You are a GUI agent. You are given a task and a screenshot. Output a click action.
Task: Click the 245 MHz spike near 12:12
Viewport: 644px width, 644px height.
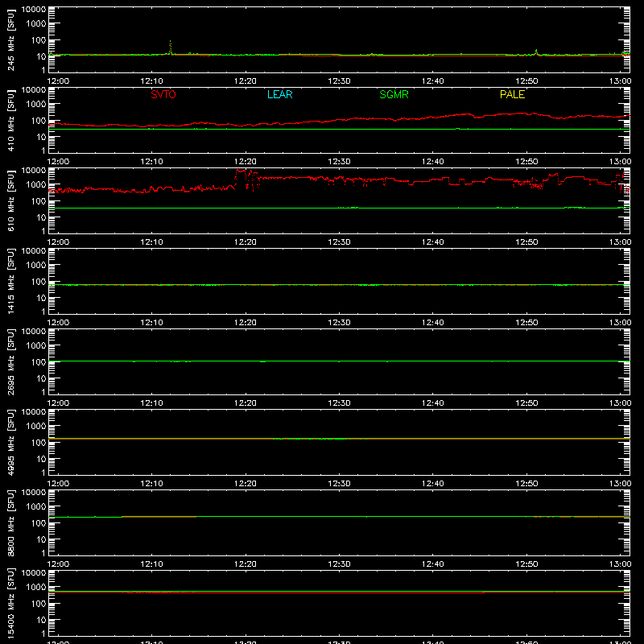(170, 47)
